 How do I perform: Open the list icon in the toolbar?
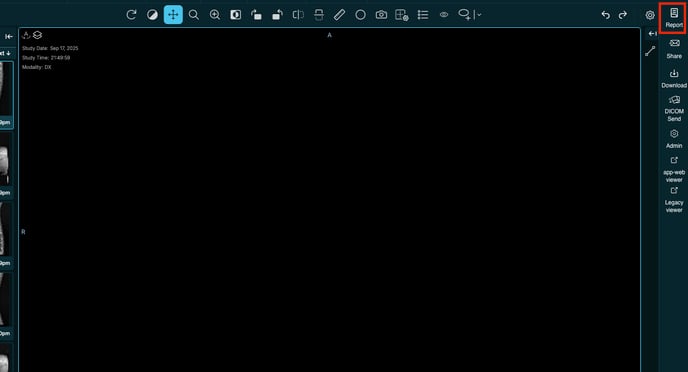click(x=423, y=15)
